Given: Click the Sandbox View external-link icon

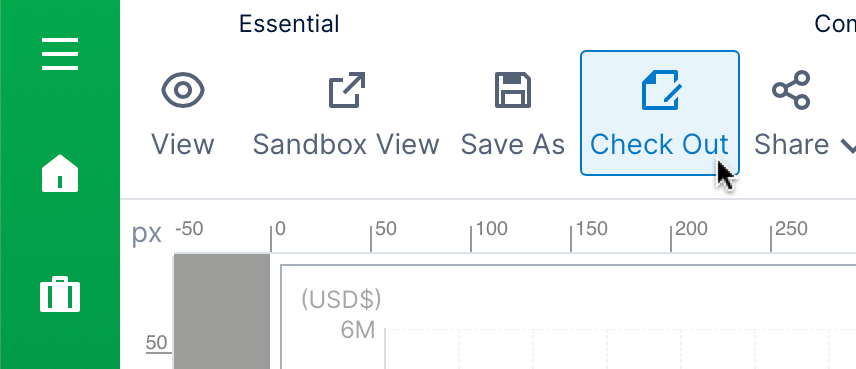Looking at the screenshot, I should point(347,90).
